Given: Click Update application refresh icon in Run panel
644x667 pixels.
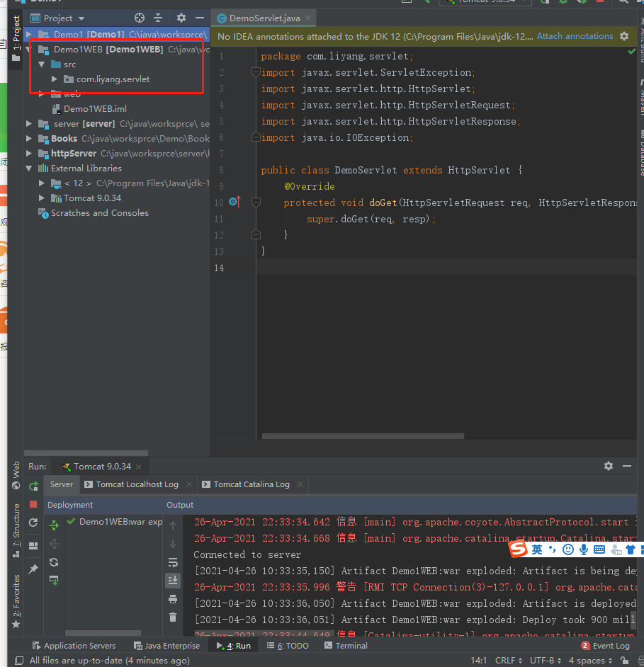Looking at the screenshot, I should pos(33,523).
